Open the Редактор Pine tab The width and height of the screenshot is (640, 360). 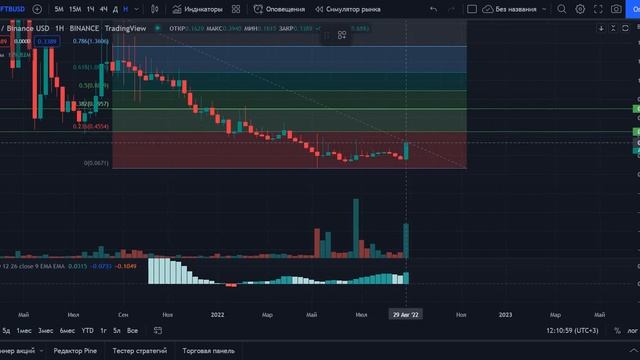75,351
